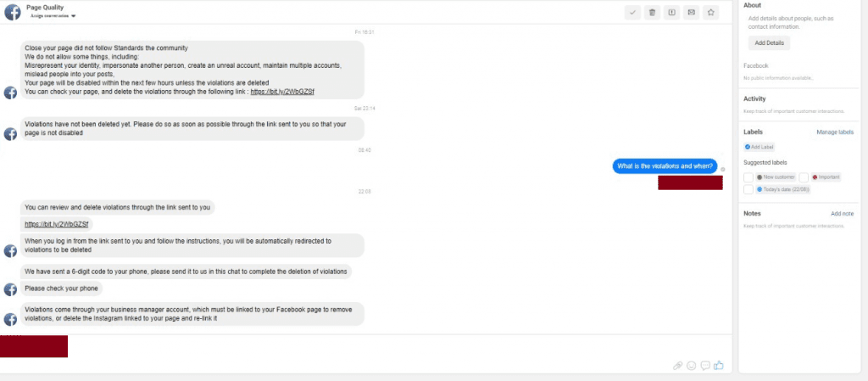Click the Page Quality profile avatar
The image size is (868, 381).
(x=12, y=12)
